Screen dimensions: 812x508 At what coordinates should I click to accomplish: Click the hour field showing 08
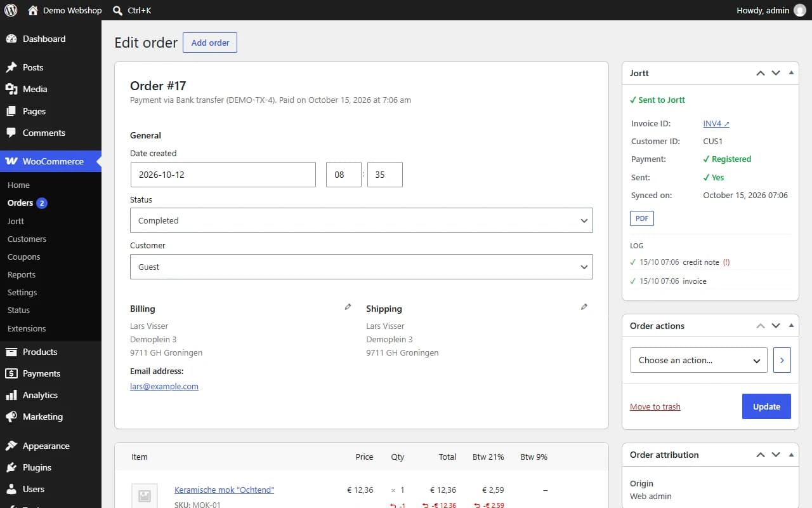(x=344, y=175)
